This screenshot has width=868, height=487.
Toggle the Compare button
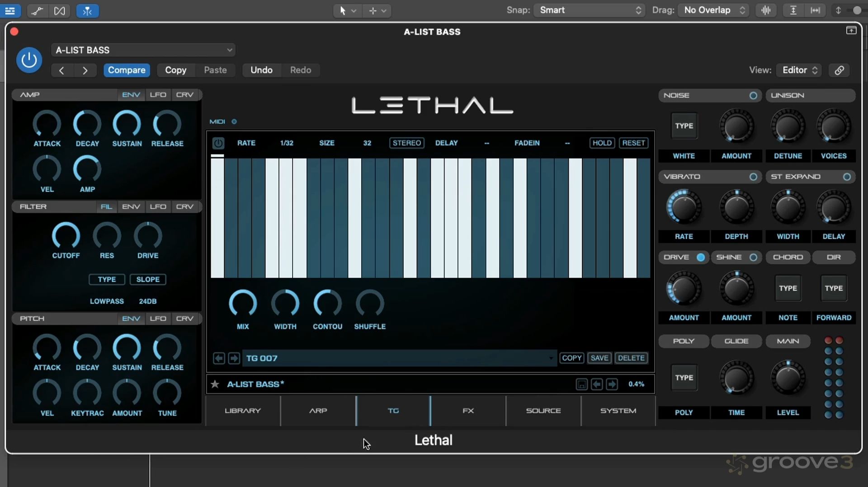127,70
